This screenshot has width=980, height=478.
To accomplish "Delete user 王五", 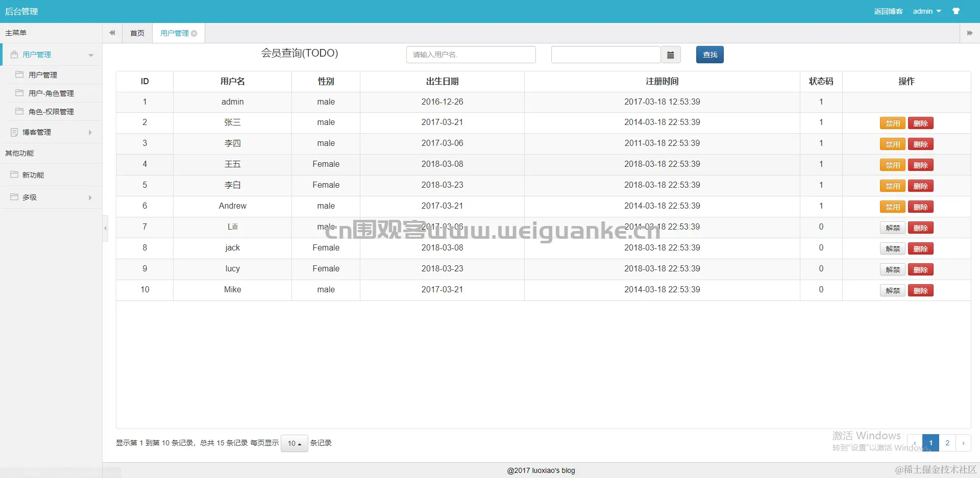I will [921, 165].
